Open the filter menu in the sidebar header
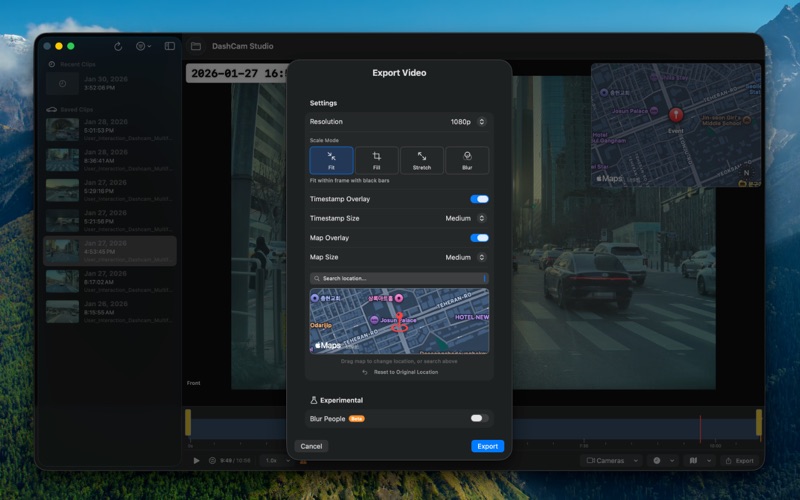 (x=143, y=46)
